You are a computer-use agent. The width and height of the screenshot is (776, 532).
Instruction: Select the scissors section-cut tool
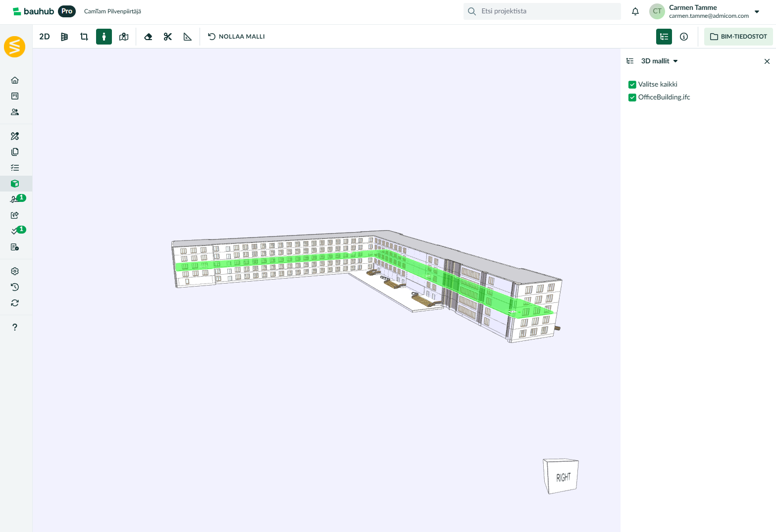click(x=168, y=37)
